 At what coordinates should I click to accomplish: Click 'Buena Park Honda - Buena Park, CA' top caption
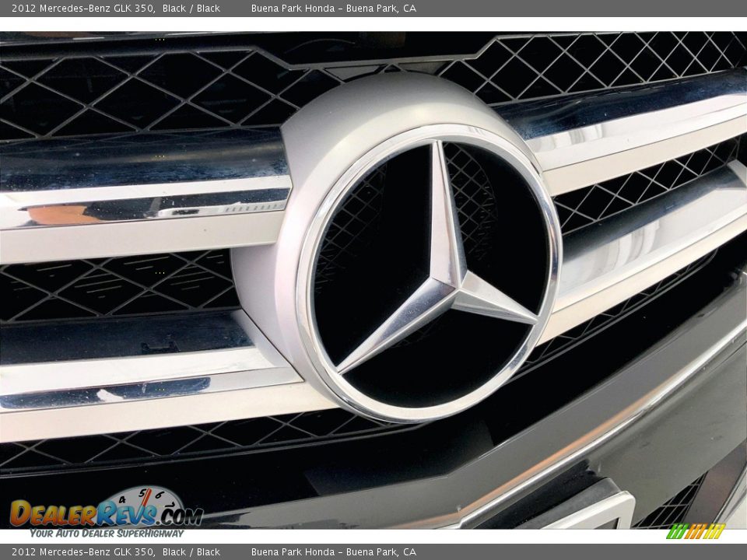click(334, 8)
